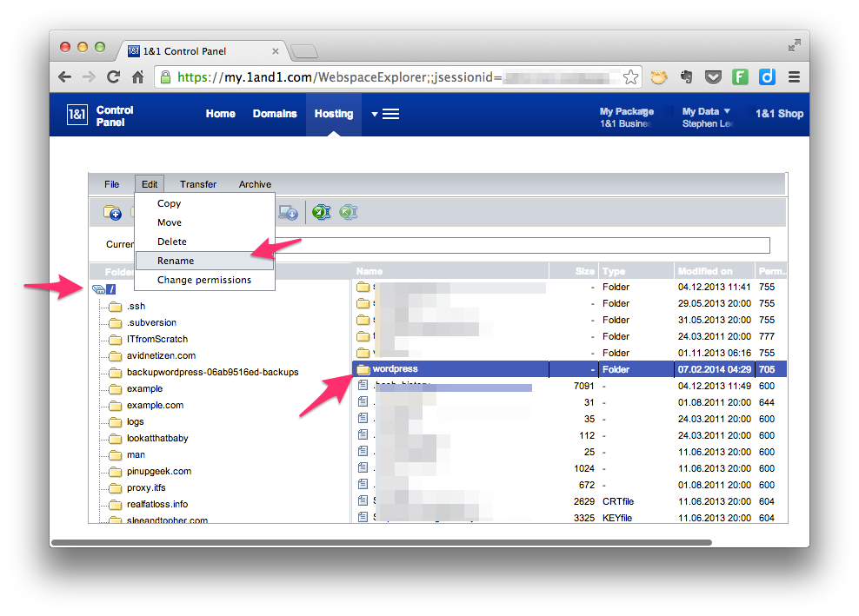Viewport: 859px width, 616px height.
Task: Click the 1&1 logo in the header
Action: pyautogui.click(x=77, y=115)
